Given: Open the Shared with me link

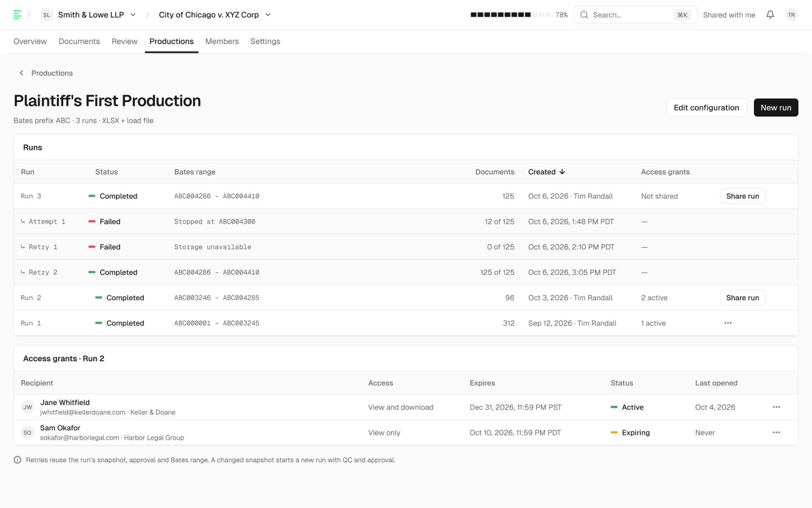Looking at the screenshot, I should pyautogui.click(x=729, y=15).
